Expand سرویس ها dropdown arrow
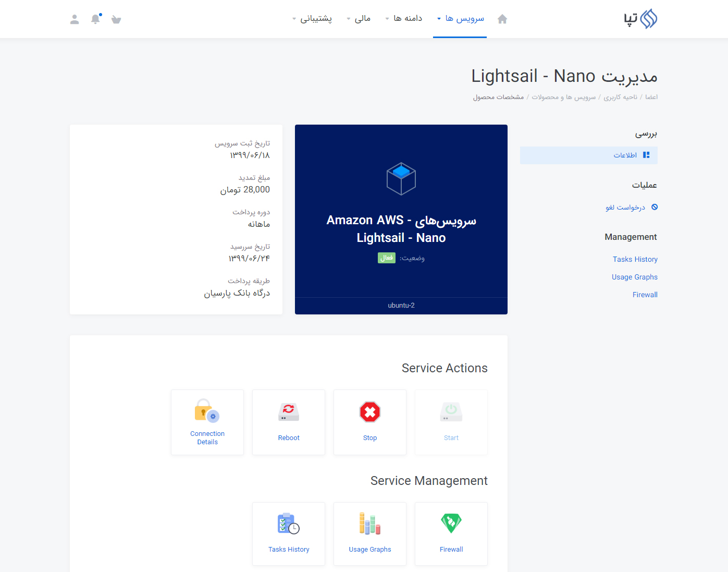This screenshot has width=728, height=572. click(x=439, y=19)
